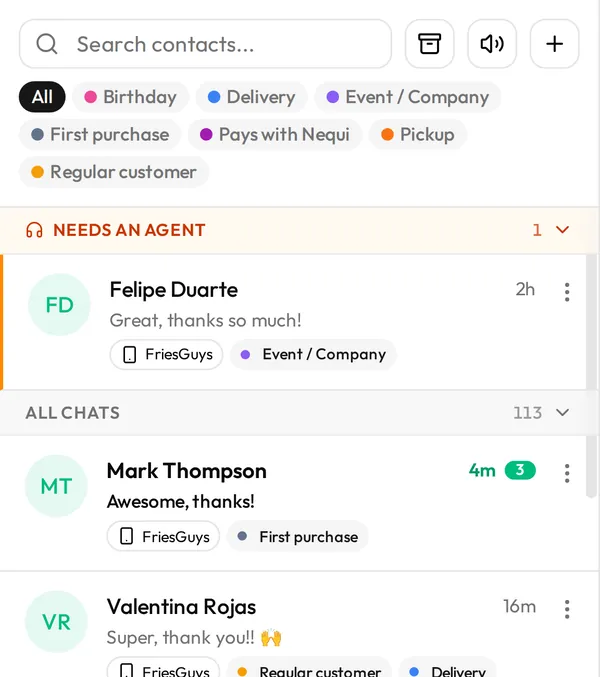Click the ALL CHATS header label
The image size is (600, 677).
point(73,413)
